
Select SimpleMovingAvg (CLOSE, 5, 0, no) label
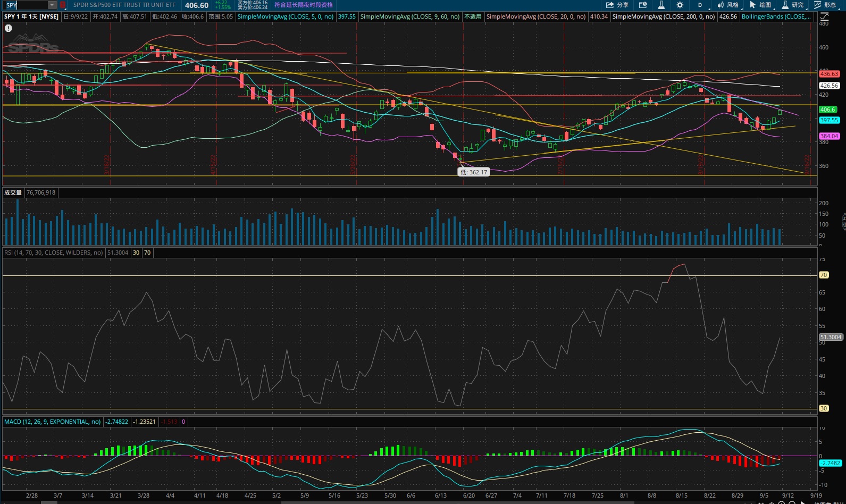click(x=286, y=16)
